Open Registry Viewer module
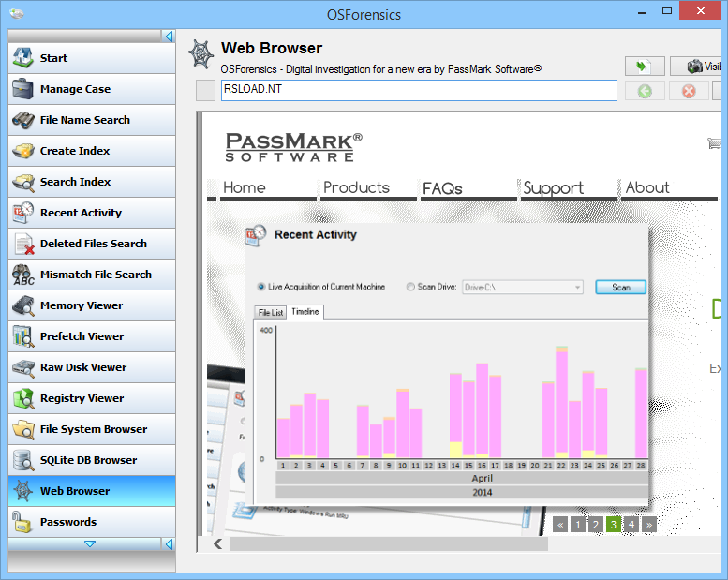728x580 pixels. coord(92,398)
